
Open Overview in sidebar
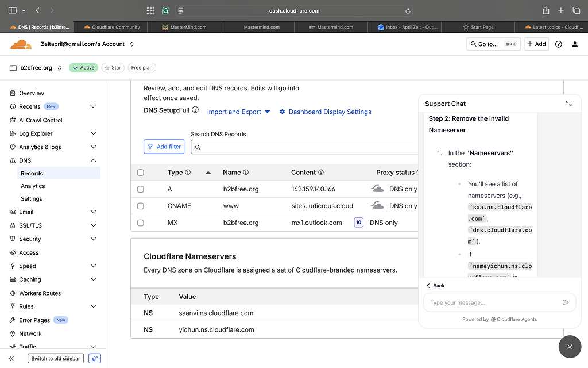click(x=32, y=93)
